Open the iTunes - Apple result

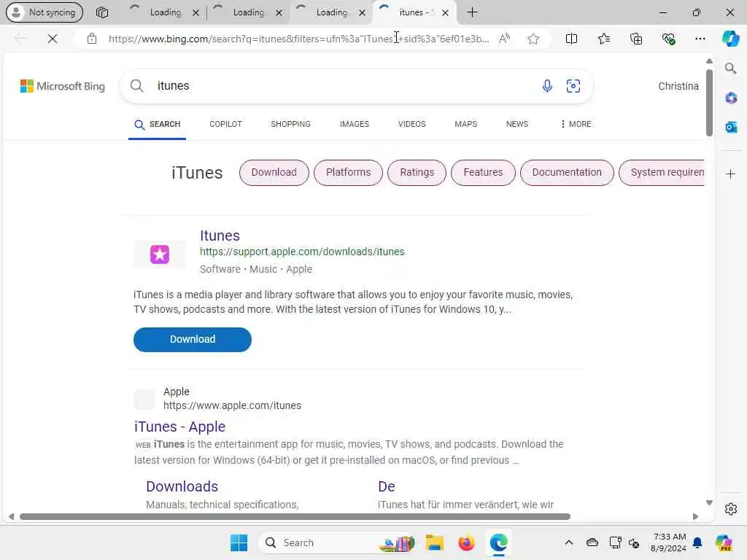pyautogui.click(x=179, y=427)
